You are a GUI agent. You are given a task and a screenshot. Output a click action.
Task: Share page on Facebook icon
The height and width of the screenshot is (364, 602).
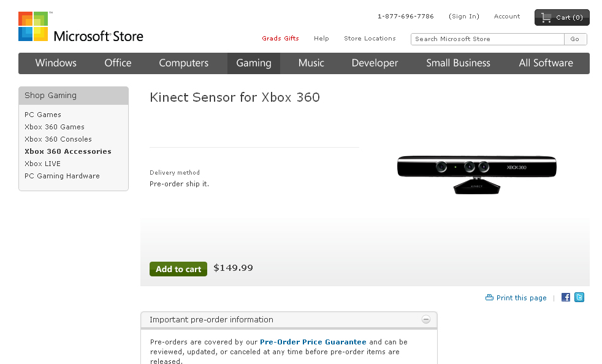(566, 297)
